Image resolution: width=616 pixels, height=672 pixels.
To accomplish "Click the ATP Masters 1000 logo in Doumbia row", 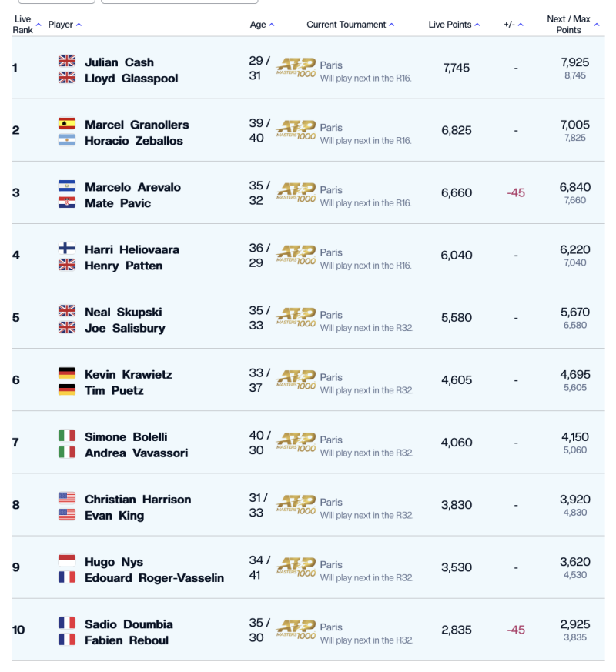I will click(296, 630).
